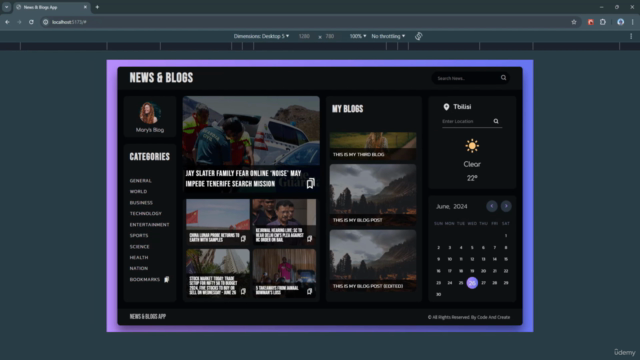Toggle the device rotate icon in DevTools bar
Image resolution: width=640 pixels, height=360 pixels.
(x=419, y=36)
